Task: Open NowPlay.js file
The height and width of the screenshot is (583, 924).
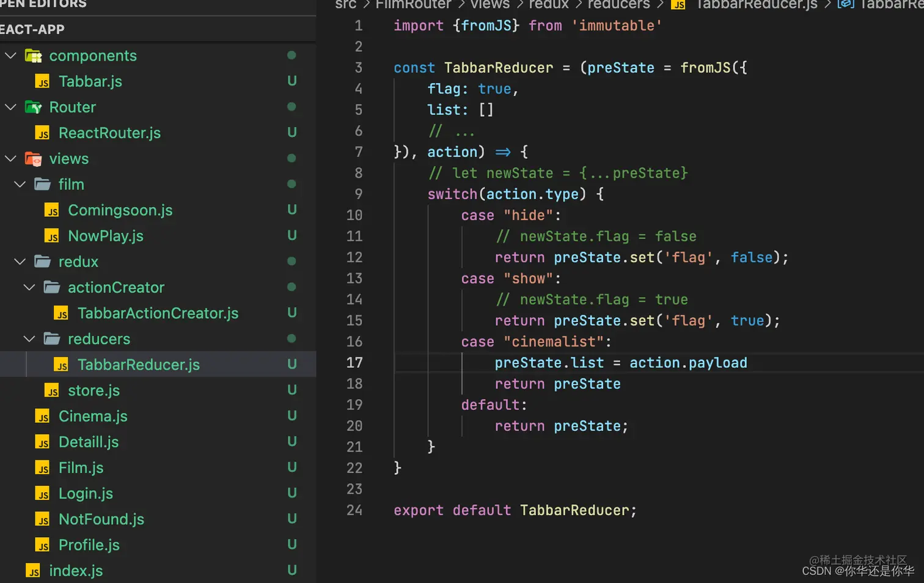Action: 106,236
